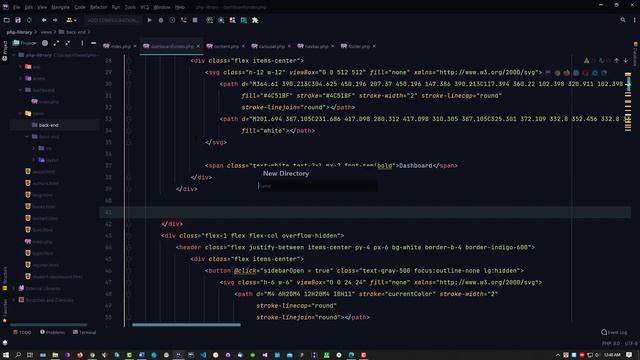Collapse the dashboard folder node
The height and width of the screenshot is (360, 640).
tap(20, 90)
